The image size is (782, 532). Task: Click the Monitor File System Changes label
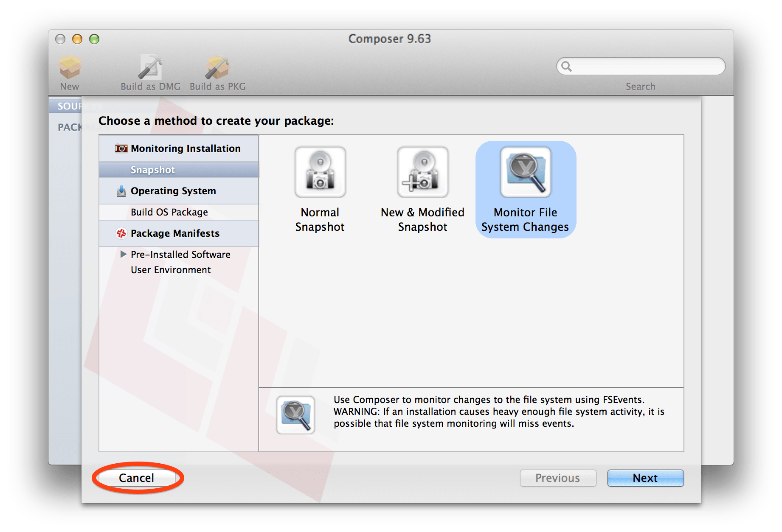tap(525, 220)
